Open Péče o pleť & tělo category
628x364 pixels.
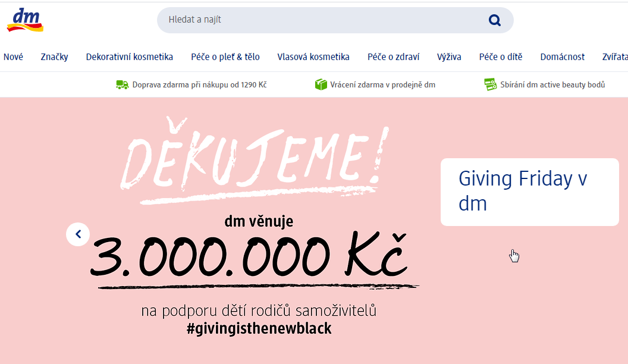point(225,57)
